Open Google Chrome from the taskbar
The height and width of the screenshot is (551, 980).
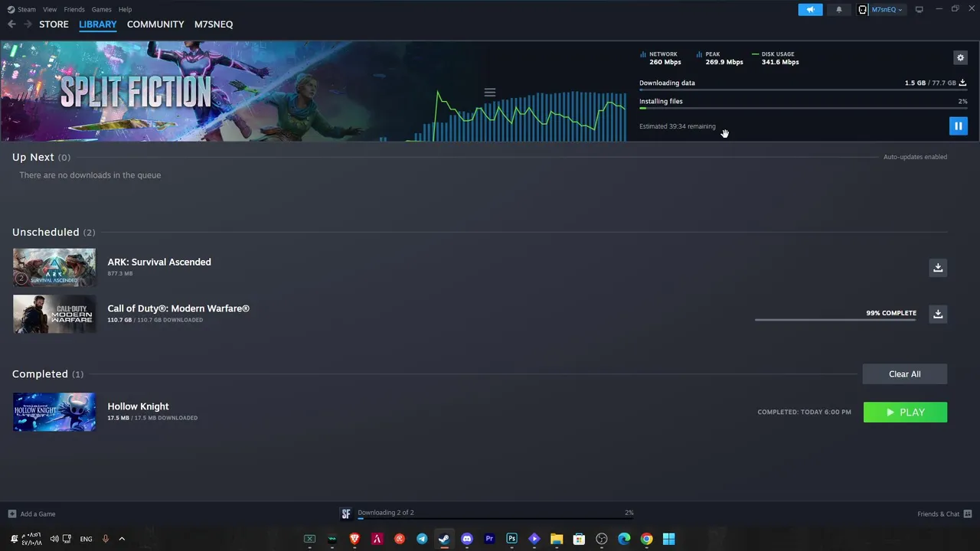click(x=646, y=539)
